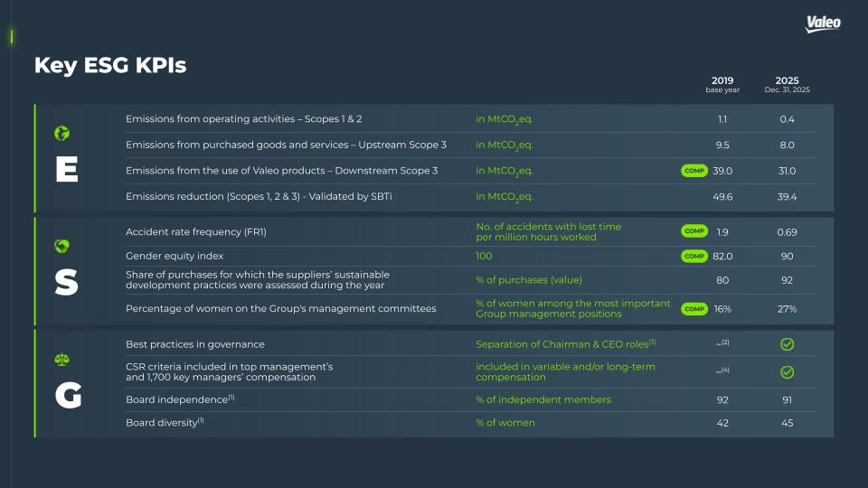The image size is (868, 488).
Task: Click the balance scales icon above letter G
Action: [x=61, y=359]
